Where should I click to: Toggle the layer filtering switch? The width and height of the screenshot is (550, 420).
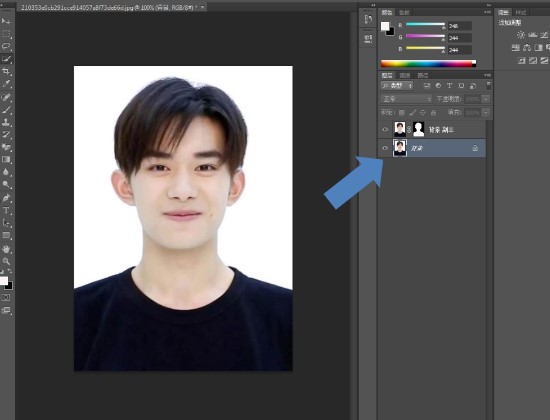[488, 85]
